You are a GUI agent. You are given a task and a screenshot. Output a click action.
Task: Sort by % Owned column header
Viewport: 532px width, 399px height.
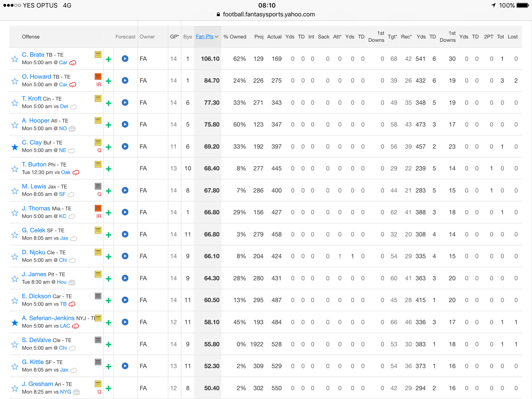point(235,37)
